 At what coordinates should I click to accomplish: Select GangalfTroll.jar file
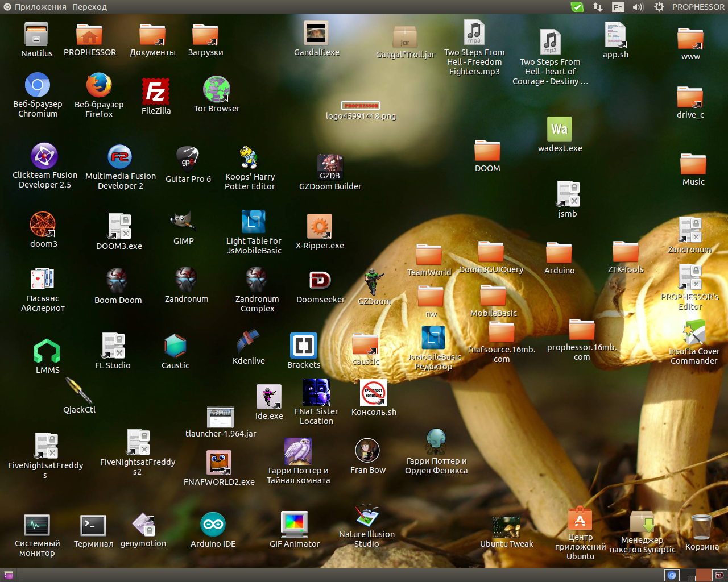point(405,37)
